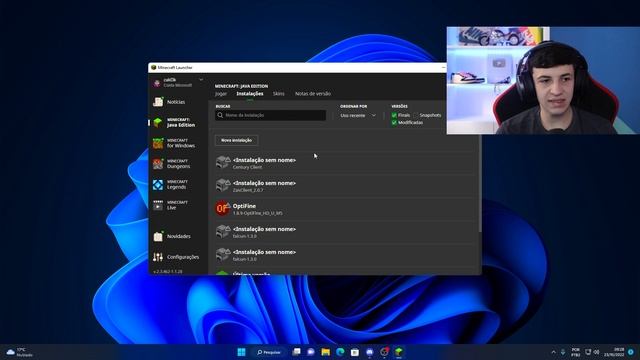This screenshot has width=640, height=360.
Task: Click the launcher version number at the sidebar bottom
Action: pos(168,271)
